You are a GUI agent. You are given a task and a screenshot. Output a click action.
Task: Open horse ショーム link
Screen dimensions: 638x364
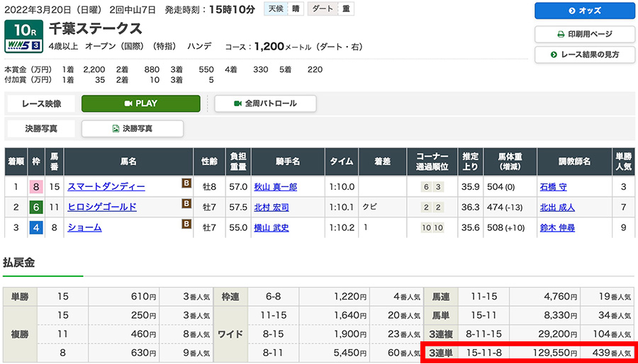[x=84, y=228]
